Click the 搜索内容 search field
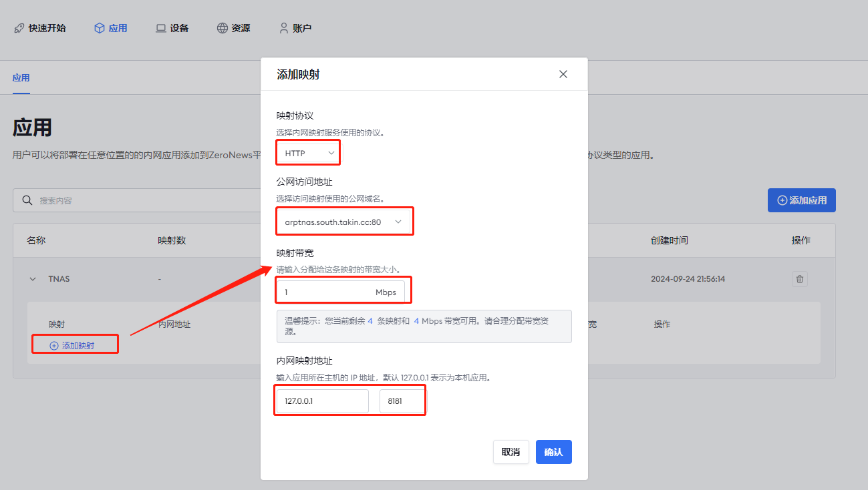The image size is (868, 490). [x=136, y=200]
